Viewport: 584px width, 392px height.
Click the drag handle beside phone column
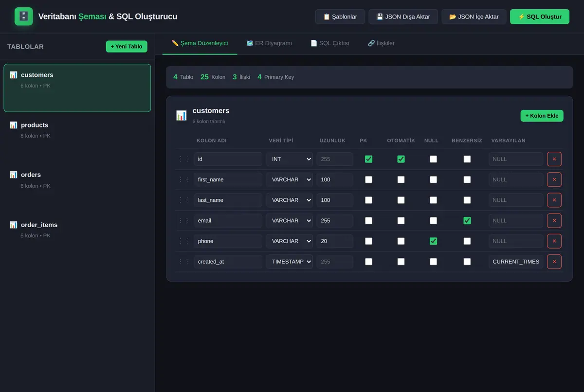[x=183, y=241]
